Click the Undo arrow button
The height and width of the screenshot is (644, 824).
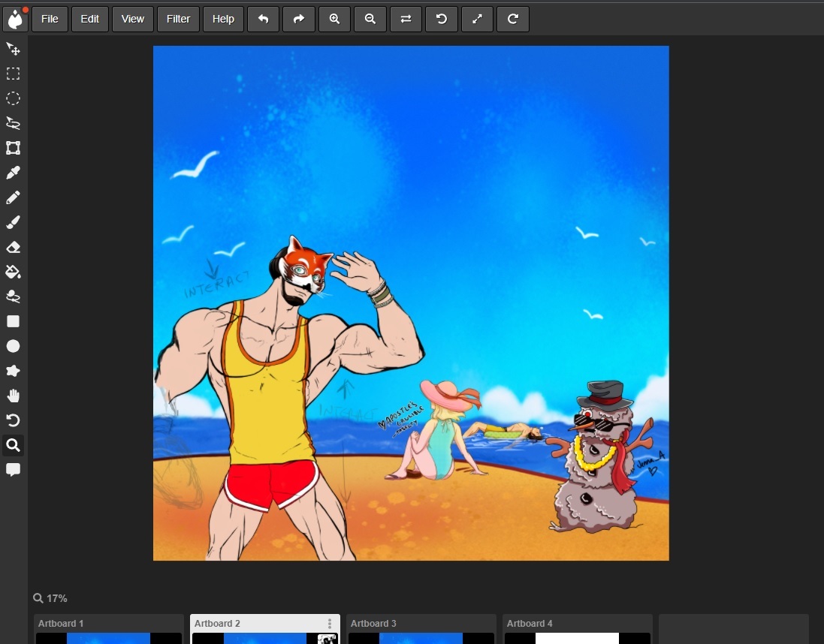click(x=263, y=20)
